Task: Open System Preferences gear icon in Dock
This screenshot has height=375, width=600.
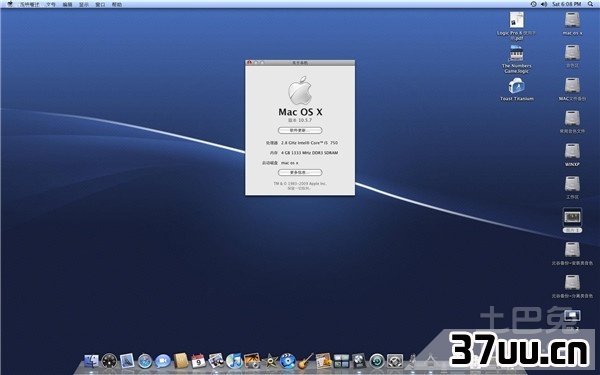Action: click(x=395, y=361)
